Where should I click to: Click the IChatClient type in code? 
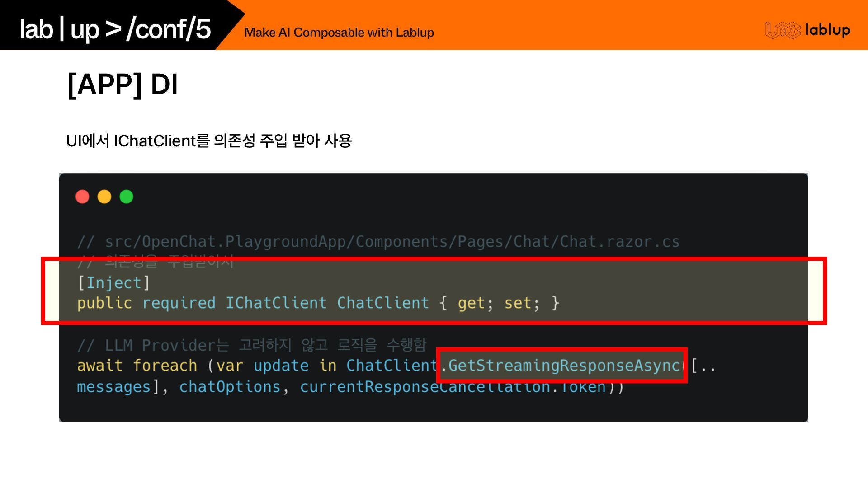pyautogui.click(x=276, y=303)
